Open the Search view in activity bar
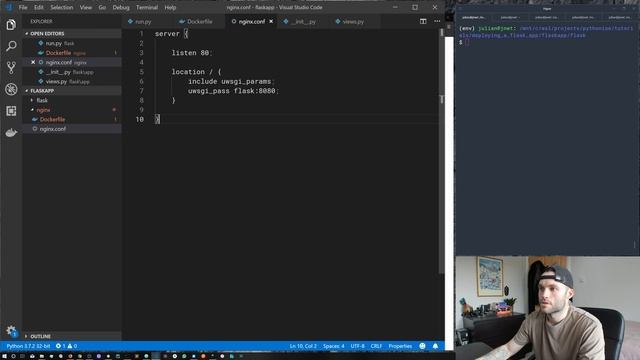640x360 pixels. [11, 46]
